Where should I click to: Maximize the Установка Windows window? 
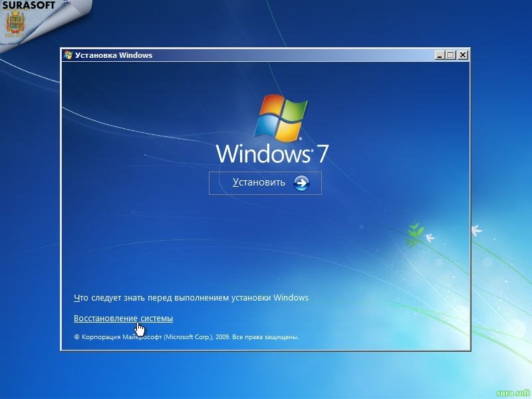451,55
